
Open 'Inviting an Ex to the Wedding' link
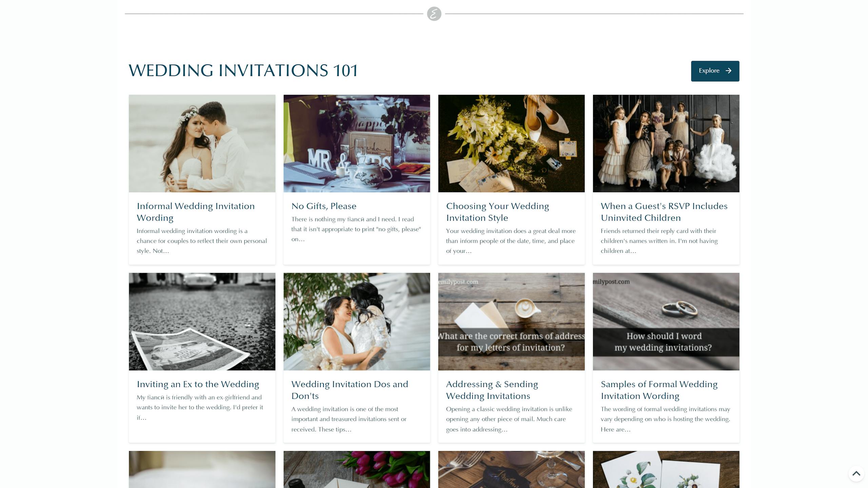point(198,384)
